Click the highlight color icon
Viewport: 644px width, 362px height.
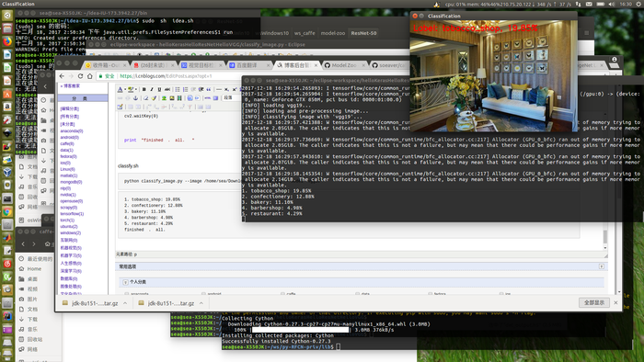click(x=131, y=89)
